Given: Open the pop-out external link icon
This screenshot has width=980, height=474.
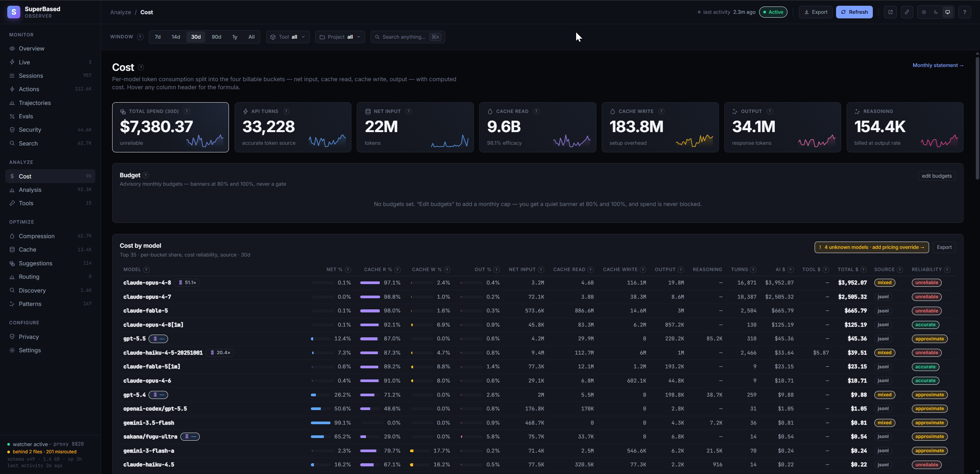Looking at the screenshot, I should pos(890,12).
